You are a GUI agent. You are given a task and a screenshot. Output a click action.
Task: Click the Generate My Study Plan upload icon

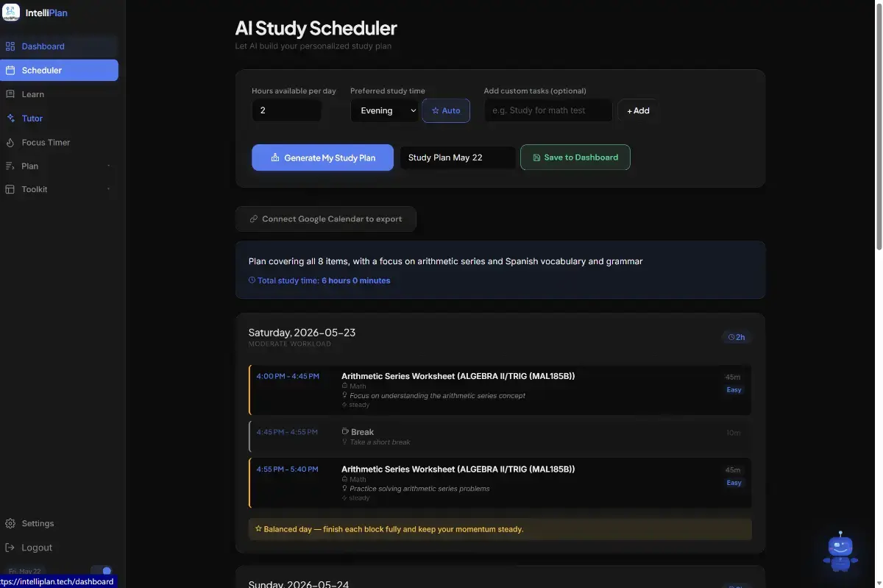[275, 157]
